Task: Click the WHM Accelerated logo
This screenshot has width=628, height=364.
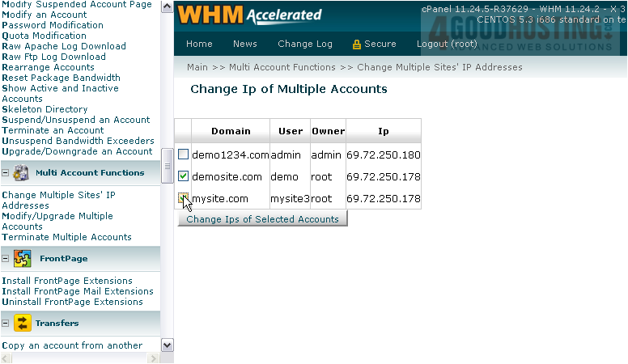Action: (249, 15)
